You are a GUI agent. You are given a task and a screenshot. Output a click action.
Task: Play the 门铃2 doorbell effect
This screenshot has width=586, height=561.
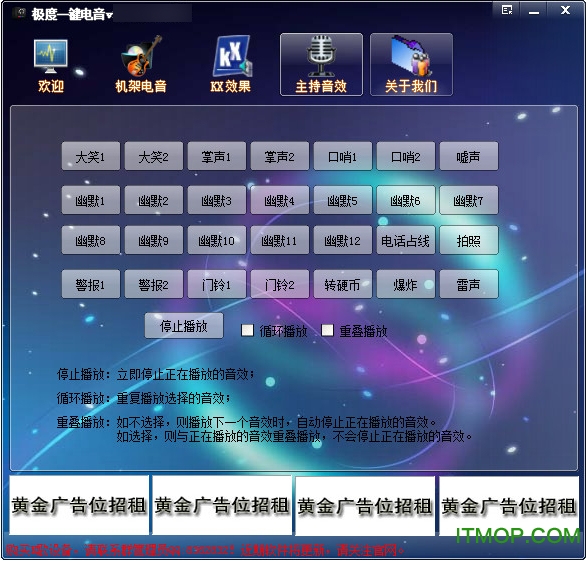click(x=280, y=284)
